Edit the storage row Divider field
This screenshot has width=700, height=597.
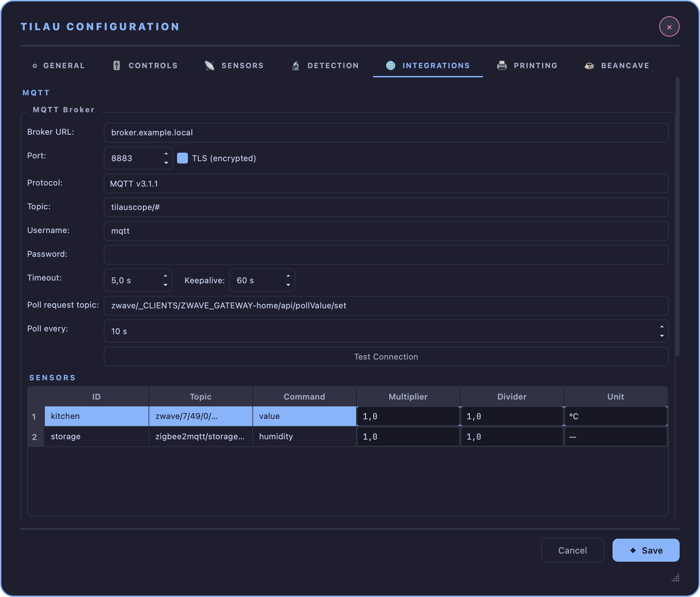point(512,437)
